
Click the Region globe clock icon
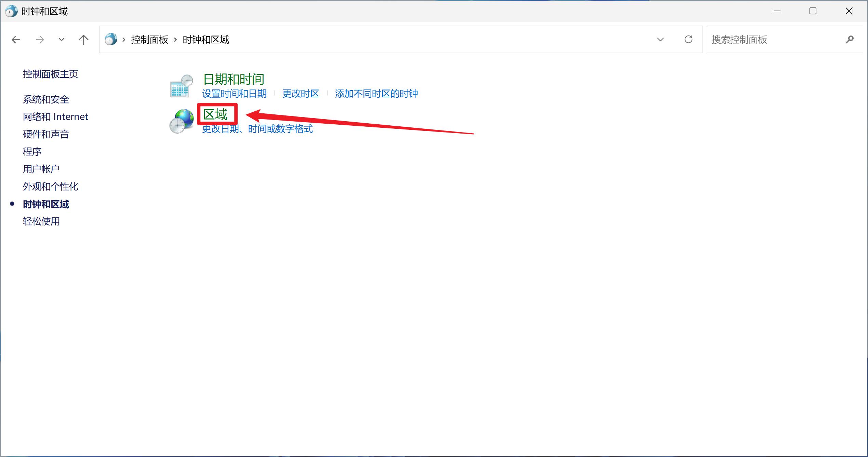182,121
